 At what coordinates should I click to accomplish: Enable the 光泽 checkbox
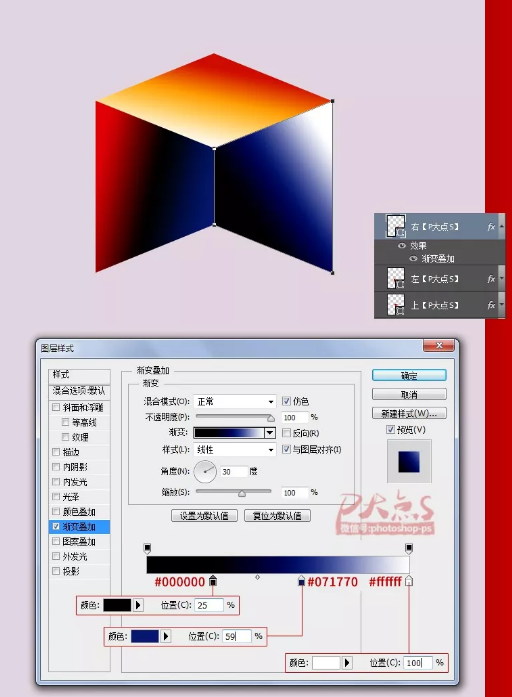click(x=56, y=497)
